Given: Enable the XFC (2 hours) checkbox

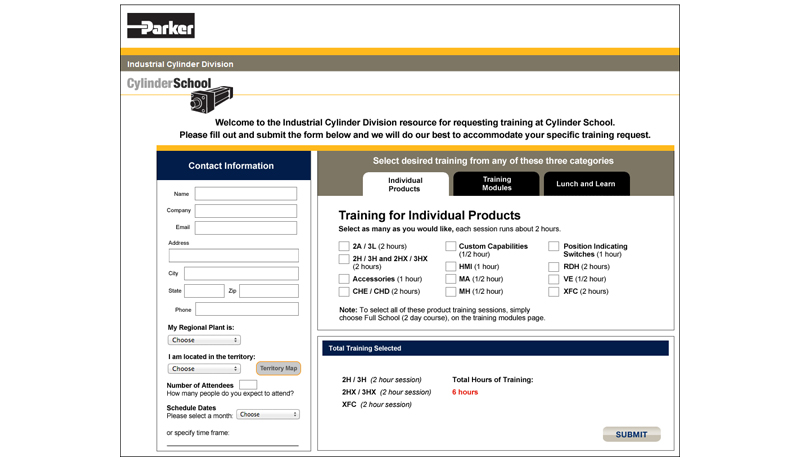Looking at the screenshot, I should (554, 292).
